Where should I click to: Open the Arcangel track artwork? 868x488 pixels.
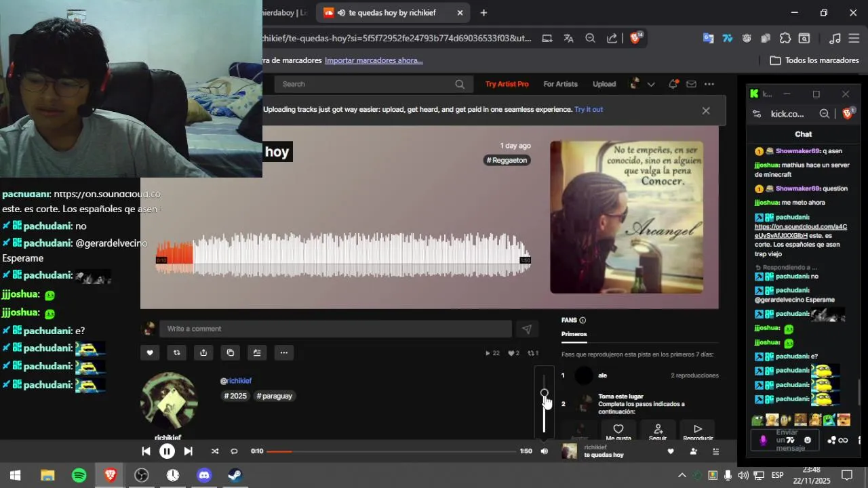(627, 218)
